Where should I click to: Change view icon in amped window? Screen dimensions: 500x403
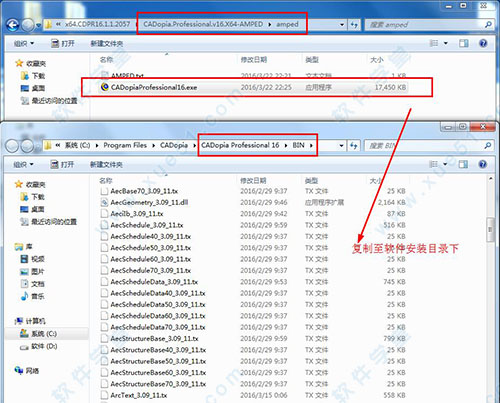coord(434,43)
